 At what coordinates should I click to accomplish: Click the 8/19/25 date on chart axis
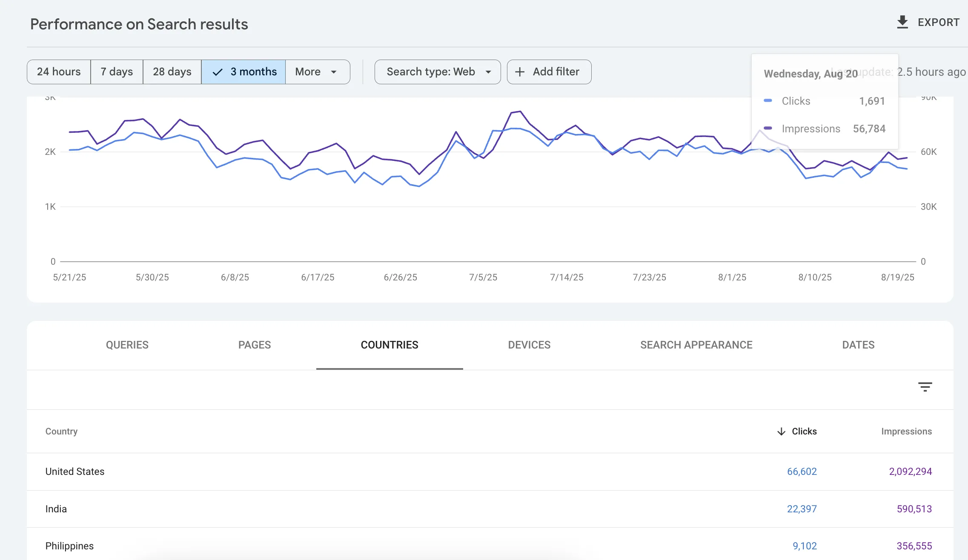pos(897,277)
